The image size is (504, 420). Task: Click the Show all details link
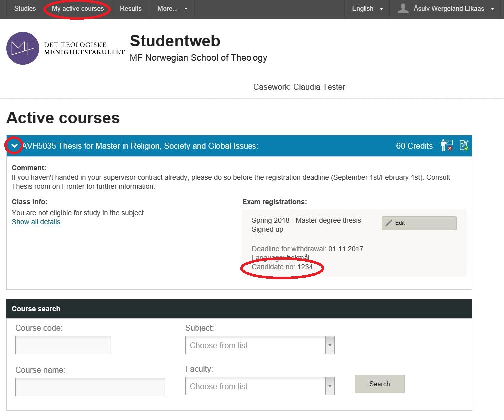click(x=36, y=222)
